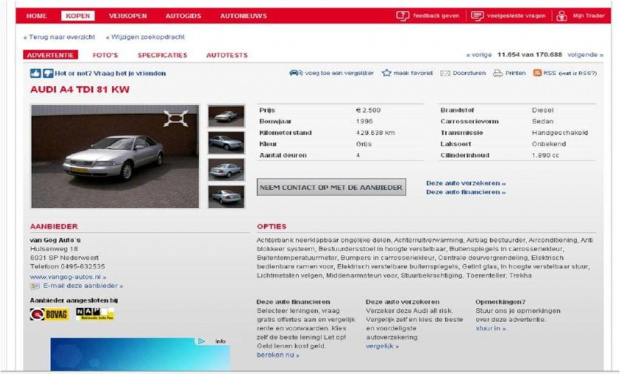Select VERKOPEN in the top menu
The height and width of the screenshot is (374, 620).
[128, 16]
